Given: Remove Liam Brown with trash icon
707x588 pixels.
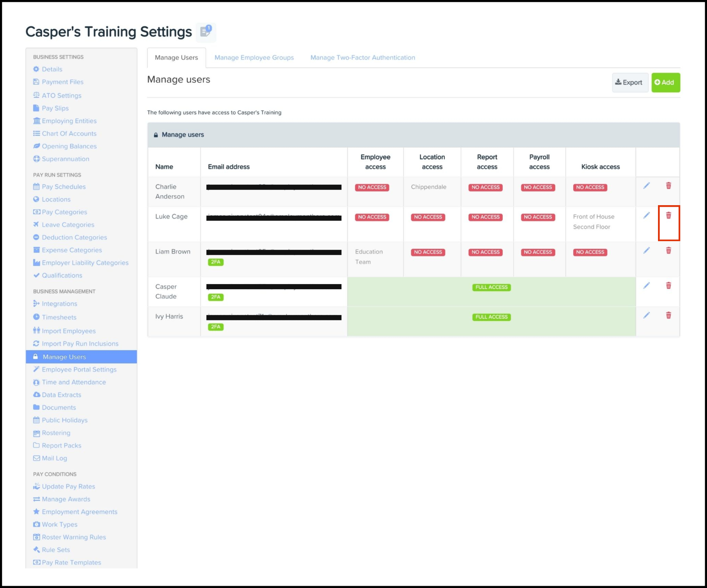Looking at the screenshot, I should [x=668, y=251].
